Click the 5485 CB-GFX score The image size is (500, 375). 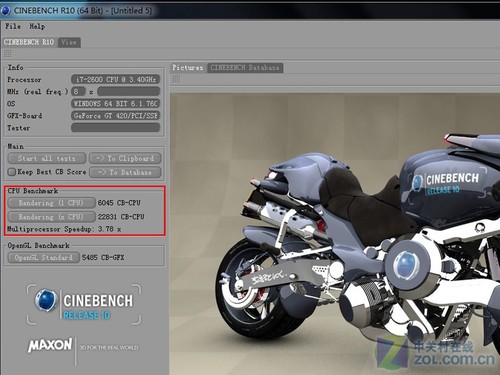pyautogui.click(x=103, y=257)
